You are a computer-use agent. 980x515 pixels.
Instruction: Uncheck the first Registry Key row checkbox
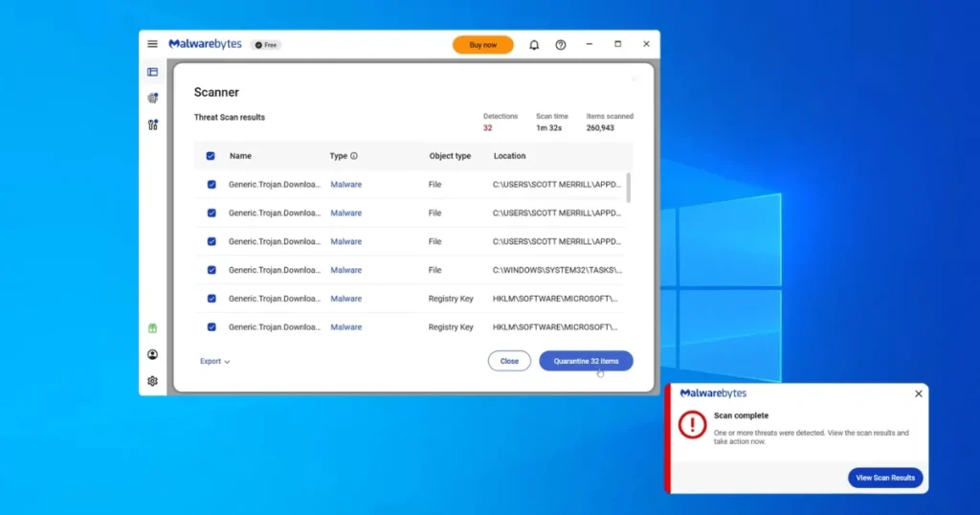(x=212, y=299)
